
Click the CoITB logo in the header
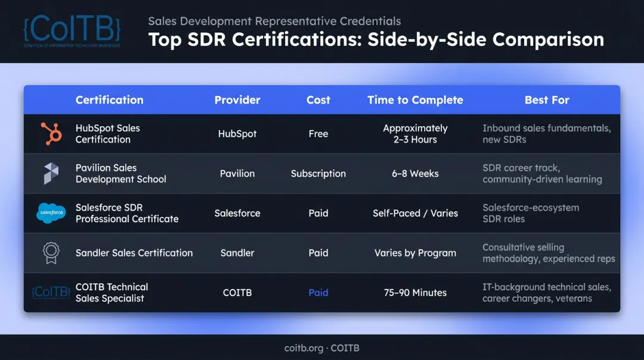[x=72, y=31]
